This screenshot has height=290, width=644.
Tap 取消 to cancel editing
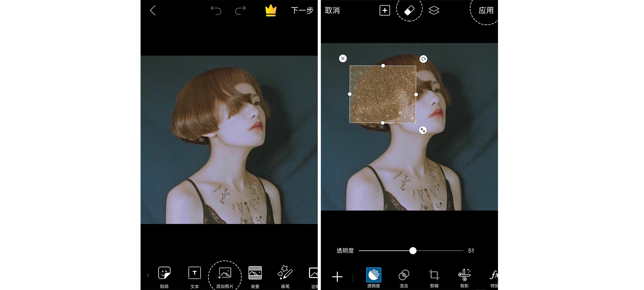[x=332, y=11]
